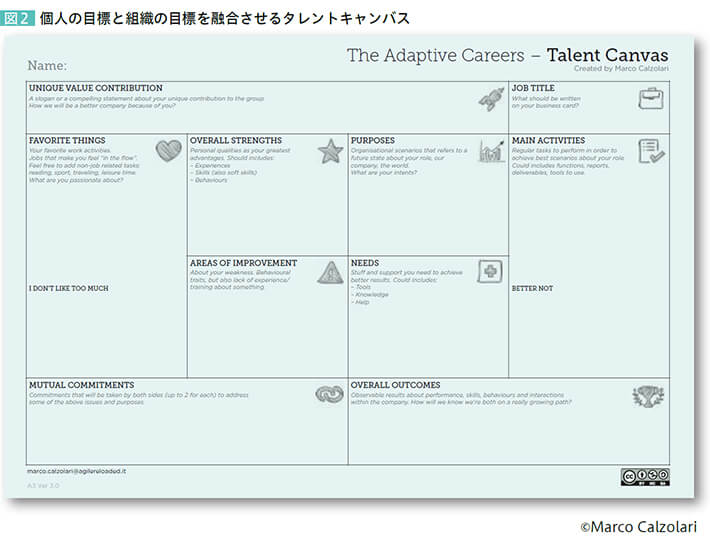Click the chain link icon in Mutual Commitments
Image resolution: width=710 pixels, height=542 pixels.
(329, 394)
